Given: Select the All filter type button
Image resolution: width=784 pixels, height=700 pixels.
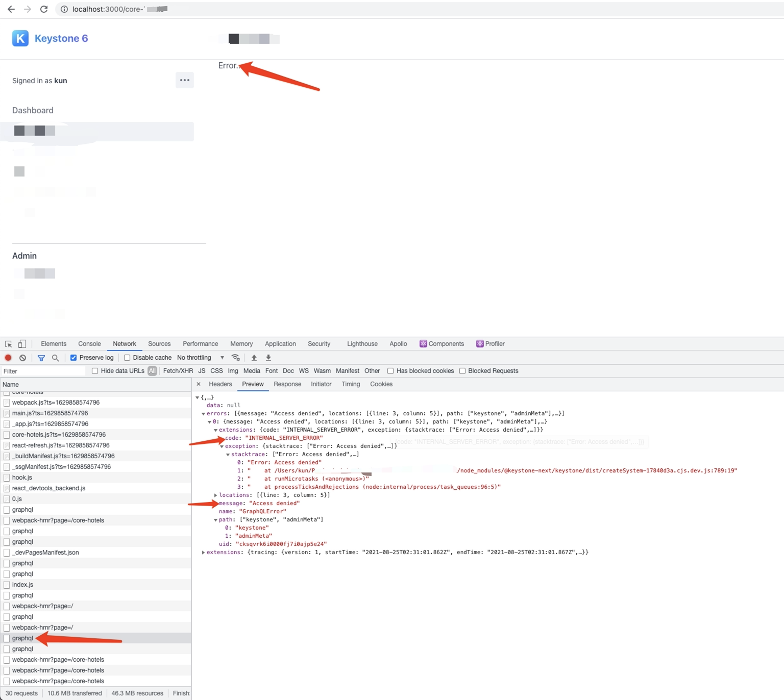Looking at the screenshot, I should 152,371.
